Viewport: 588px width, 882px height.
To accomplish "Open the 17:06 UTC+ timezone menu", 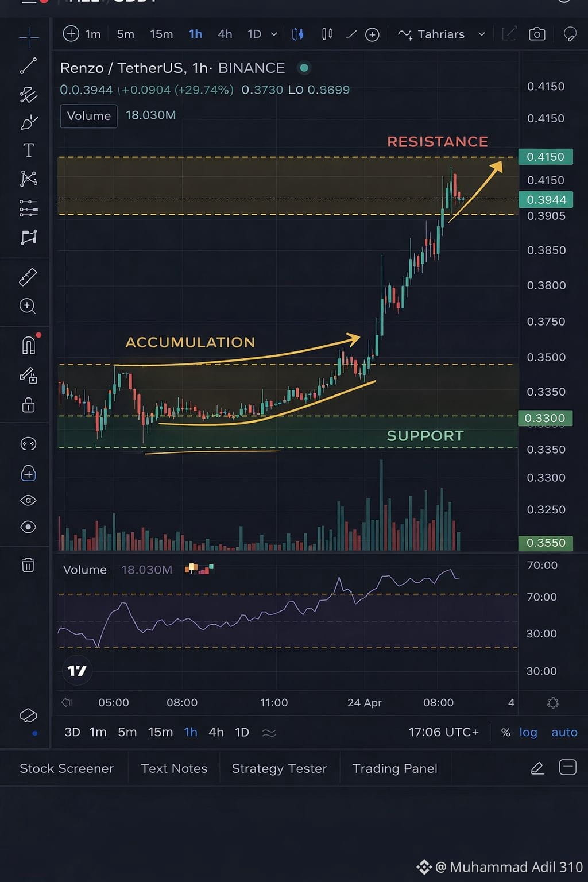I will tap(443, 732).
